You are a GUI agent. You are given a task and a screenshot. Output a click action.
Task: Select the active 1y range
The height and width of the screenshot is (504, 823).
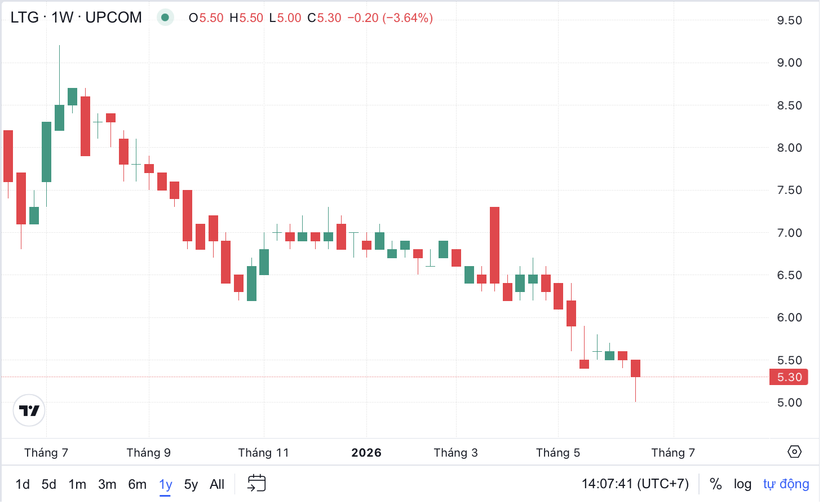tap(165, 484)
